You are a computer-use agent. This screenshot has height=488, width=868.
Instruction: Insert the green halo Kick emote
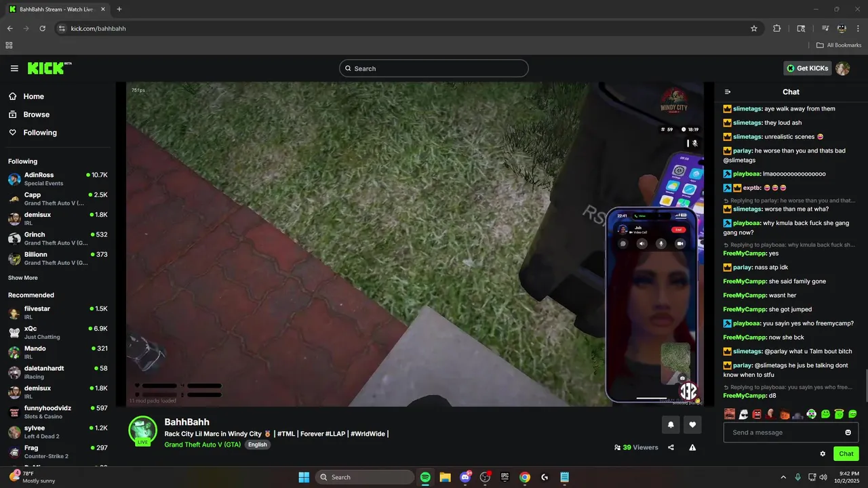tap(839, 414)
